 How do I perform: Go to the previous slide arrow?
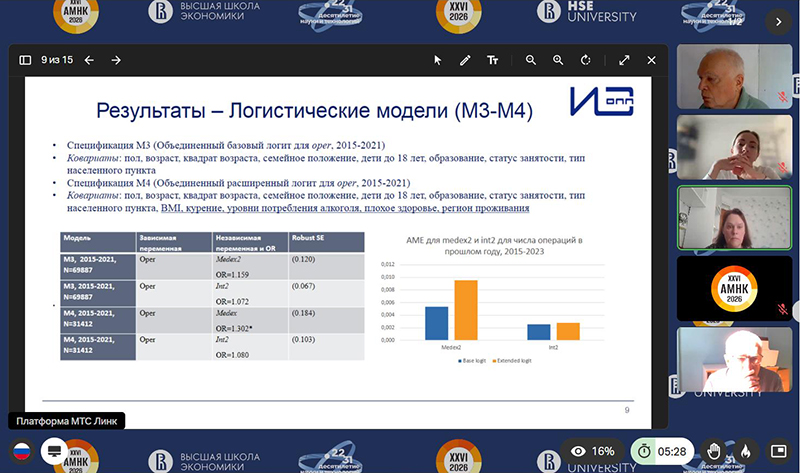89,60
